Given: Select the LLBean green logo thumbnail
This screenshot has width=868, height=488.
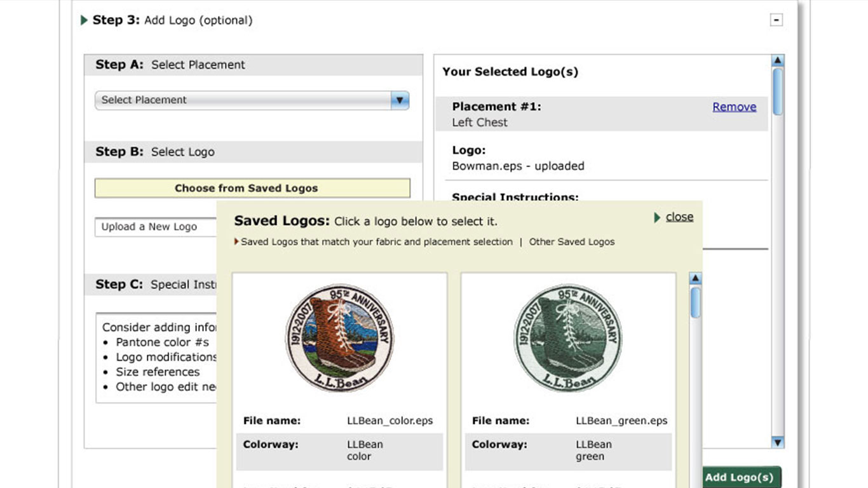Looking at the screenshot, I should tap(568, 337).
